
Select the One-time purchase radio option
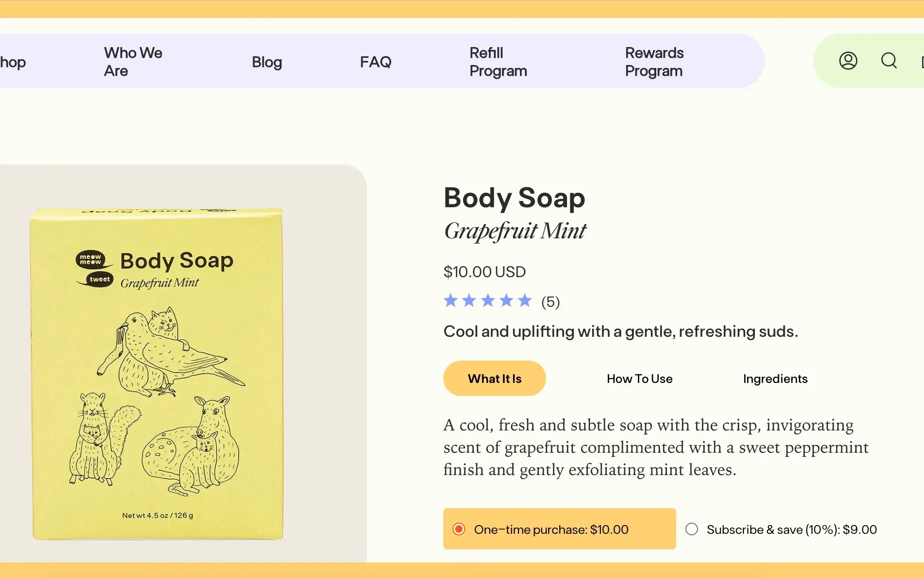[x=459, y=529]
